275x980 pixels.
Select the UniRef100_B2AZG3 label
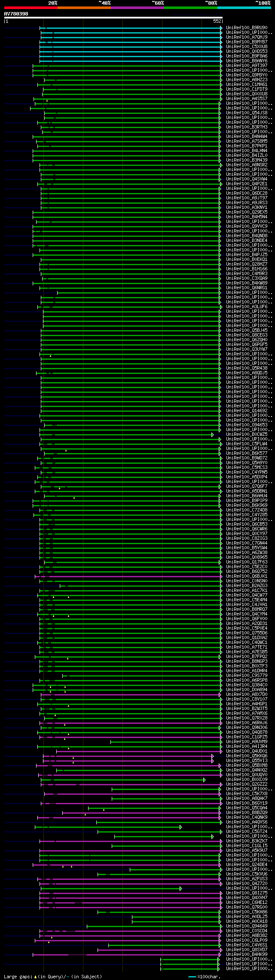247,586
